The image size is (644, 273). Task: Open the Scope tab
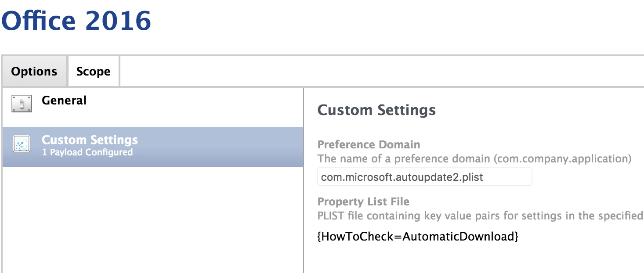(93, 71)
